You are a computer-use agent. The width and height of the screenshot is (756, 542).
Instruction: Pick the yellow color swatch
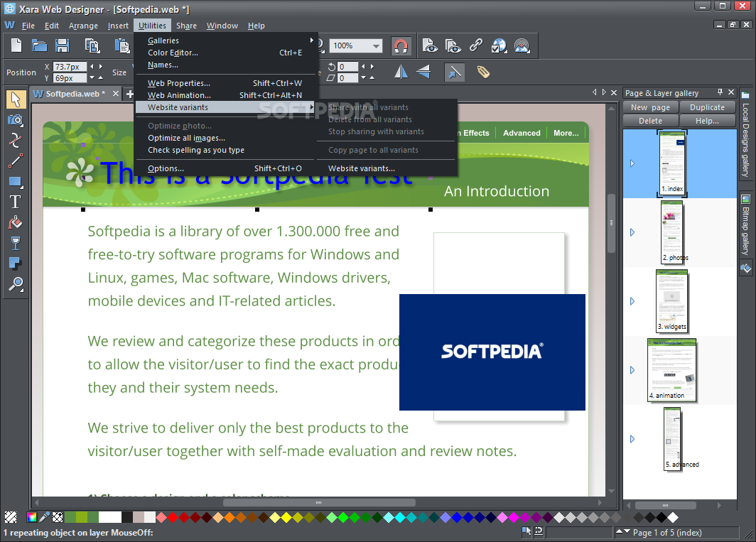[x=286, y=517]
